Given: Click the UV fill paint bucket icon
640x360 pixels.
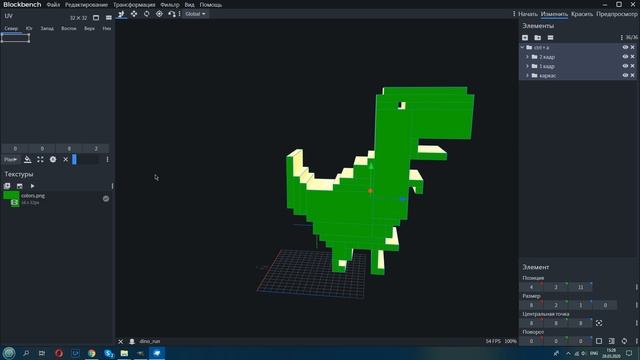Looking at the screenshot, I should pyautogui.click(x=27, y=160).
